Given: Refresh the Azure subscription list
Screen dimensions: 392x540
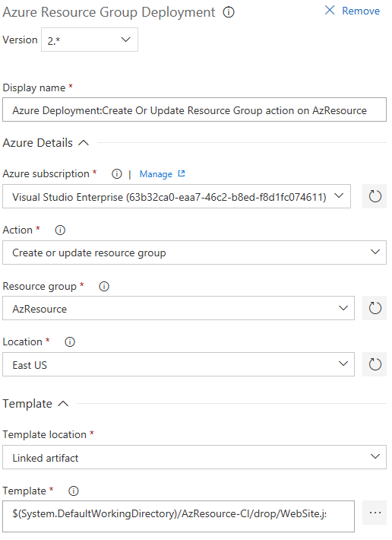Looking at the screenshot, I should coord(375,197).
